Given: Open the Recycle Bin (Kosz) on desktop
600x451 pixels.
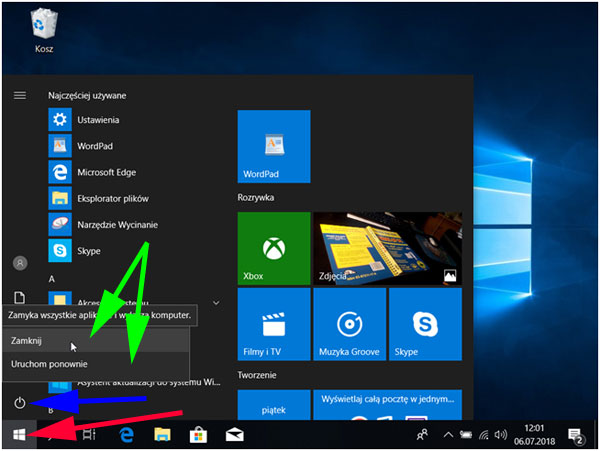Looking at the screenshot, I should point(44,31).
